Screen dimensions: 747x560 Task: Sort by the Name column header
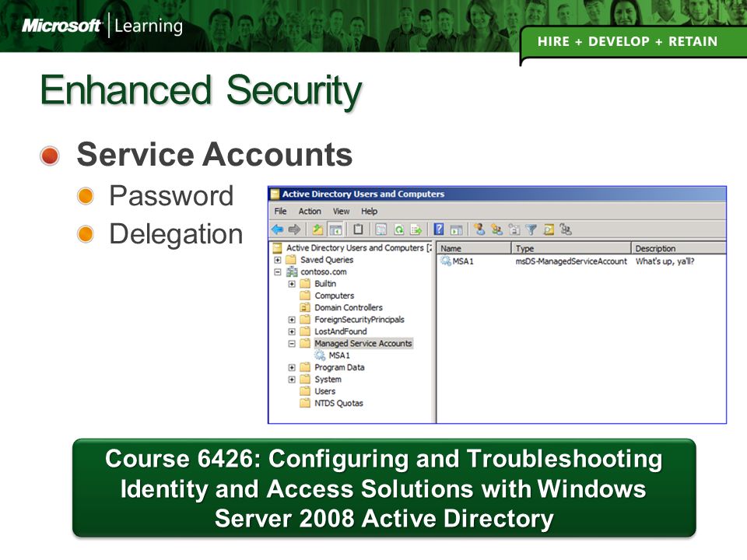tap(474, 248)
